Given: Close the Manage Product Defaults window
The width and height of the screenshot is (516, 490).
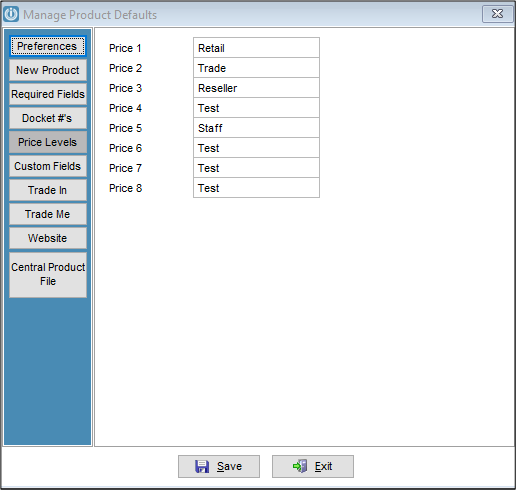Looking at the screenshot, I should click(497, 14).
